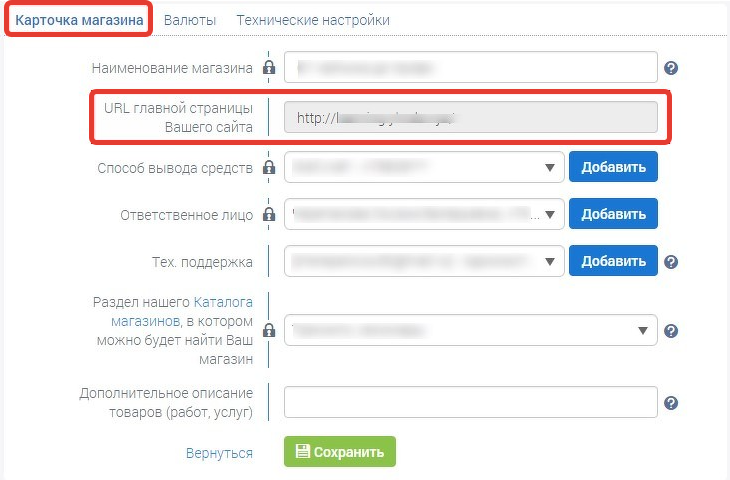Click lock icon next to Ответственное лицо
The image size is (730, 480).
(269, 214)
